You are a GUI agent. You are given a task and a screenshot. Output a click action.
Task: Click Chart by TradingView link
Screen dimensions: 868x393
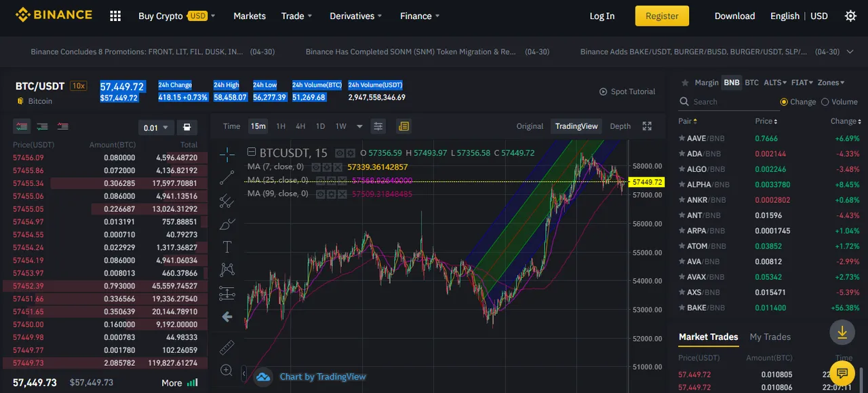click(x=323, y=377)
